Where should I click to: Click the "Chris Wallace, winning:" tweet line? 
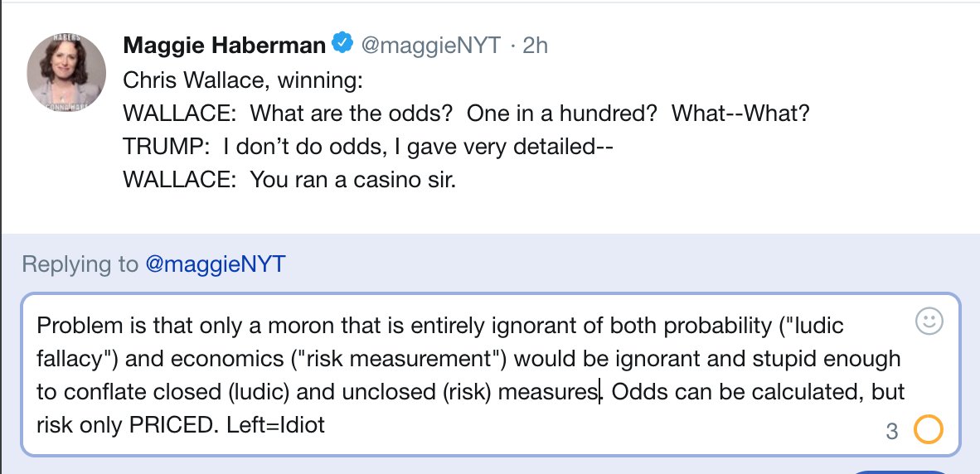pyautogui.click(x=243, y=80)
